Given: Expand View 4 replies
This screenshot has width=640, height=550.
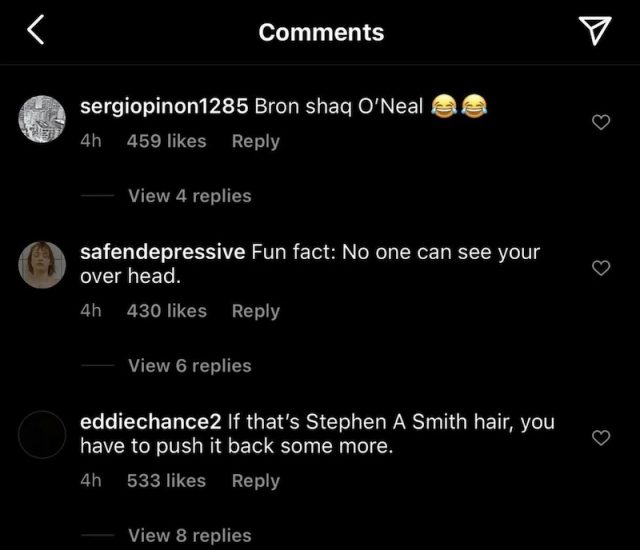Looking at the screenshot, I should point(190,196).
